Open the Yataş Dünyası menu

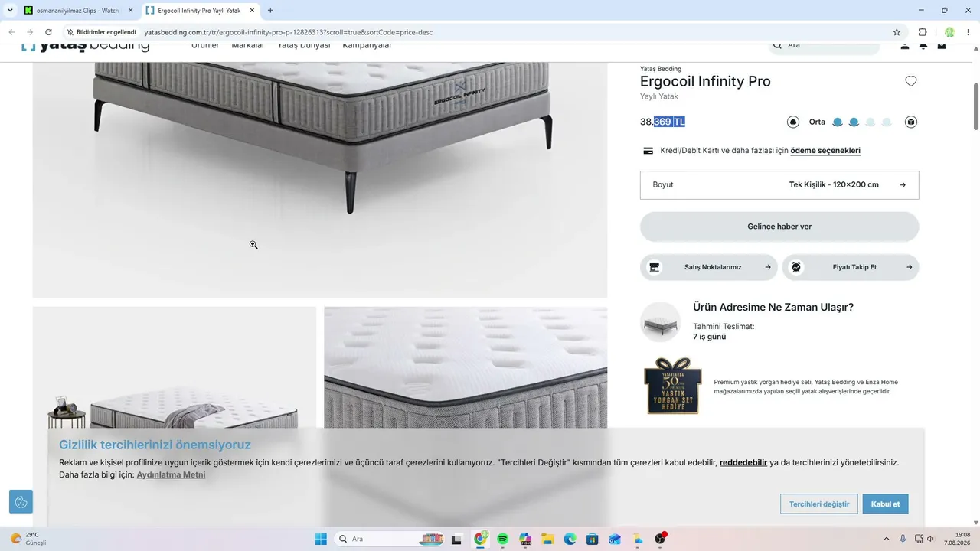(x=304, y=46)
